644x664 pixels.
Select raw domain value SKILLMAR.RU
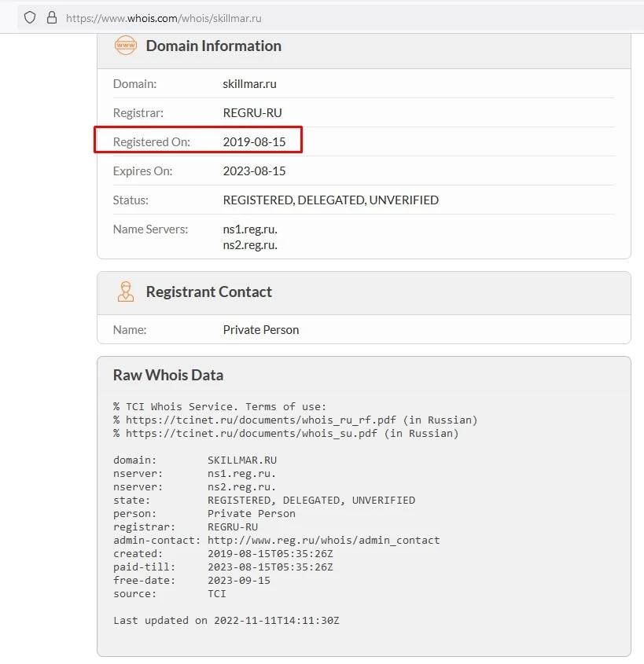[242, 460]
